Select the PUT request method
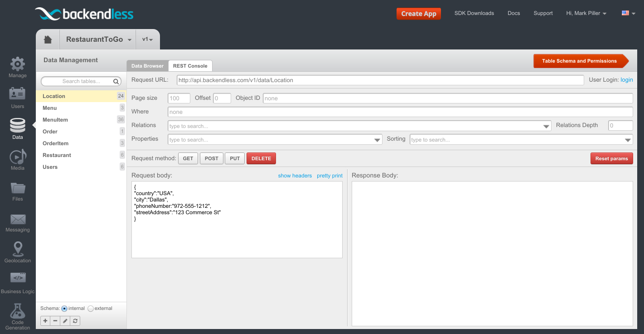 pos(235,158)
